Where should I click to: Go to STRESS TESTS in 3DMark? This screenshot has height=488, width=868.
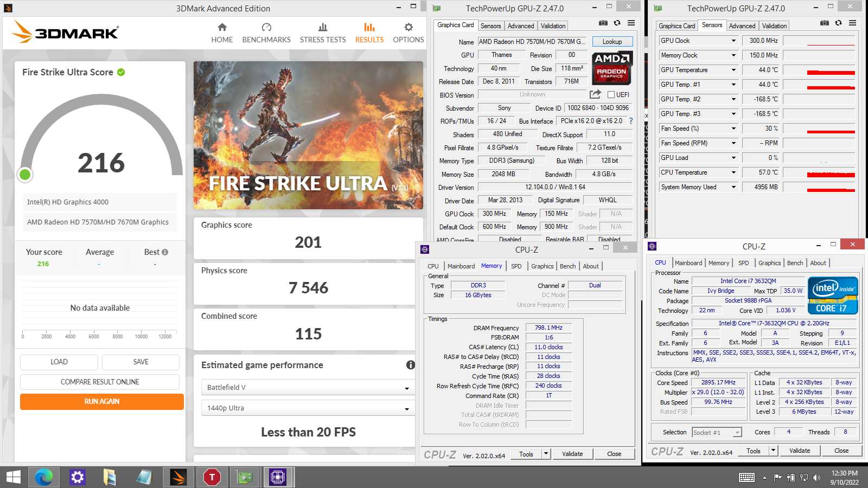pos(323,33)
